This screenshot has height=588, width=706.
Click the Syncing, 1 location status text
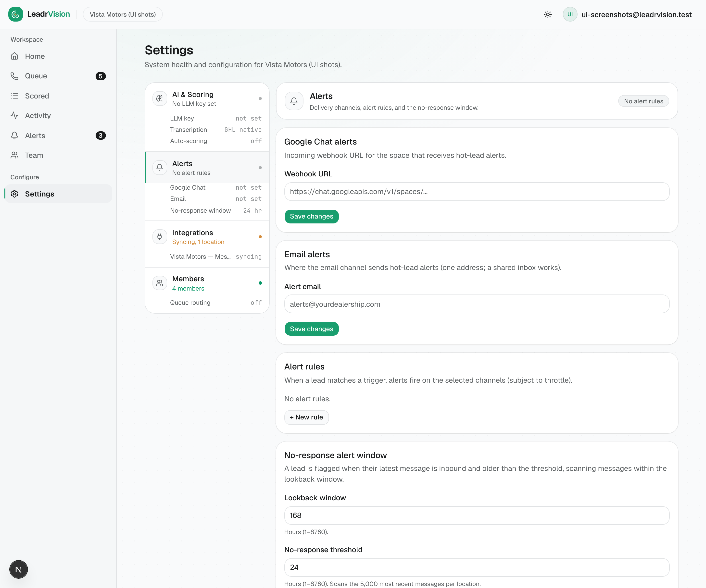click(198, 242)
